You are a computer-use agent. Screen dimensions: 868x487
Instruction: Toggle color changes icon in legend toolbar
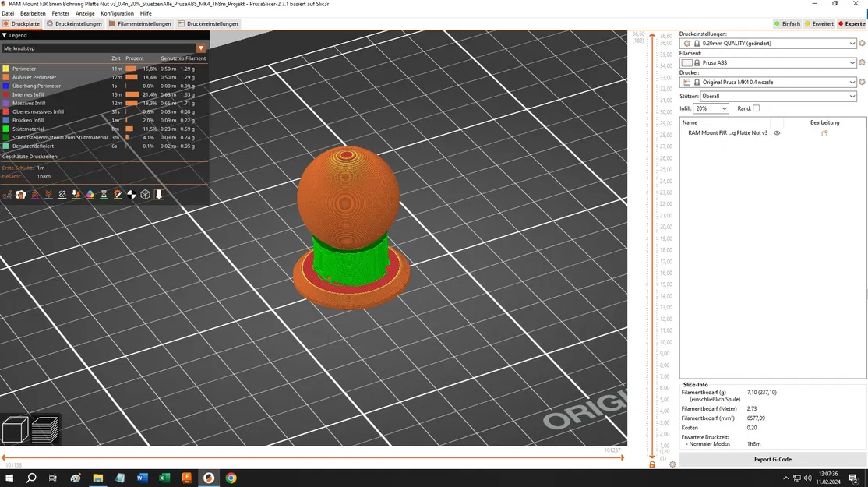pyautogui.click(x=90, y=195)
